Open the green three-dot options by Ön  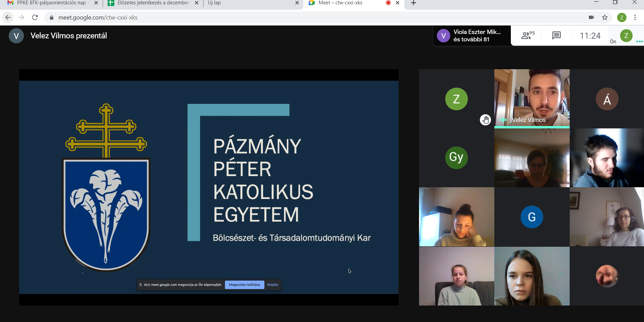(x=639, y=42)
